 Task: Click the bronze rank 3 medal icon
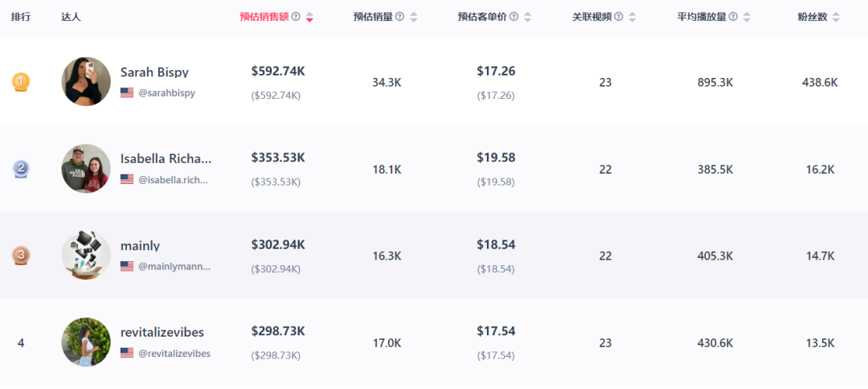click(x=21, y=256)
